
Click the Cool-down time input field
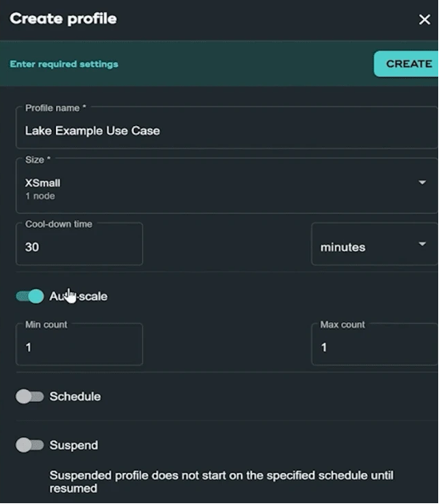tap(79, 244)
